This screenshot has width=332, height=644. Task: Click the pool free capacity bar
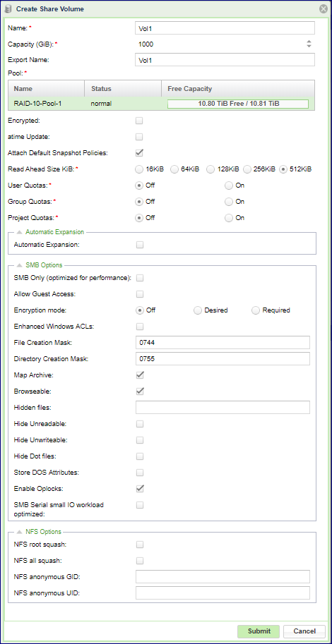click(238, 104)
